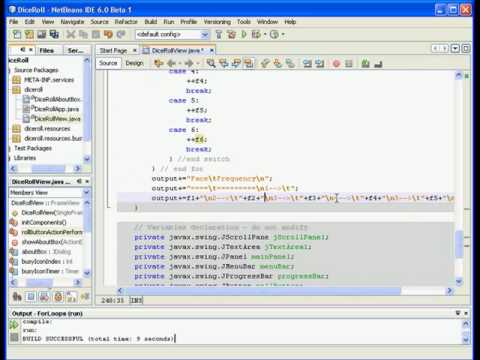This screenshot has width=480, height=360.
Task: Close the DiceRollView.java tab
Action: point(211,50)
